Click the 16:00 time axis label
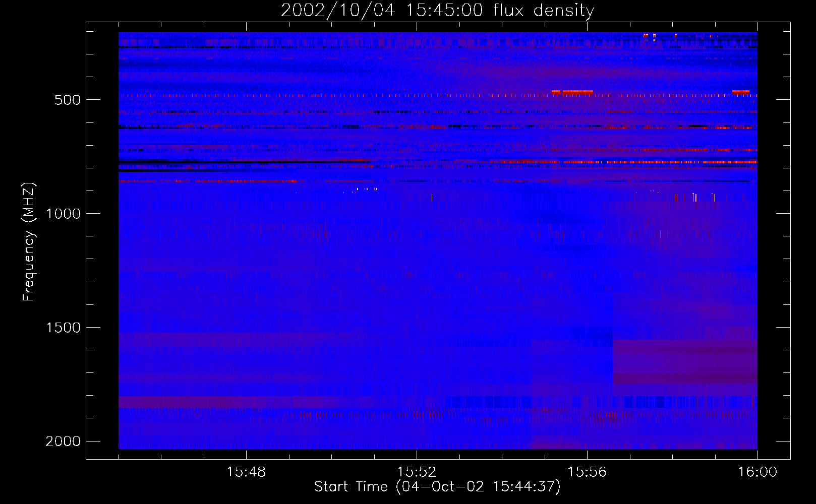Viewport: 816px width, 504px height. (x=757, y=472)
